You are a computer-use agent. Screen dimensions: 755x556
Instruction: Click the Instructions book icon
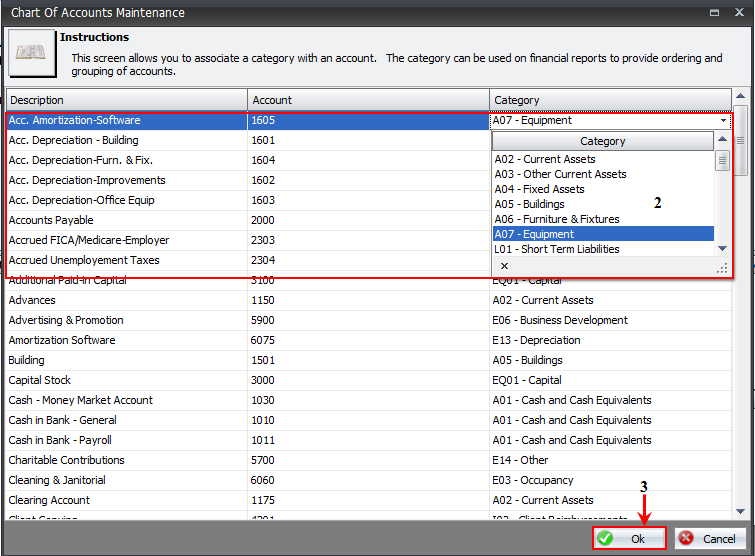point(33,54)
